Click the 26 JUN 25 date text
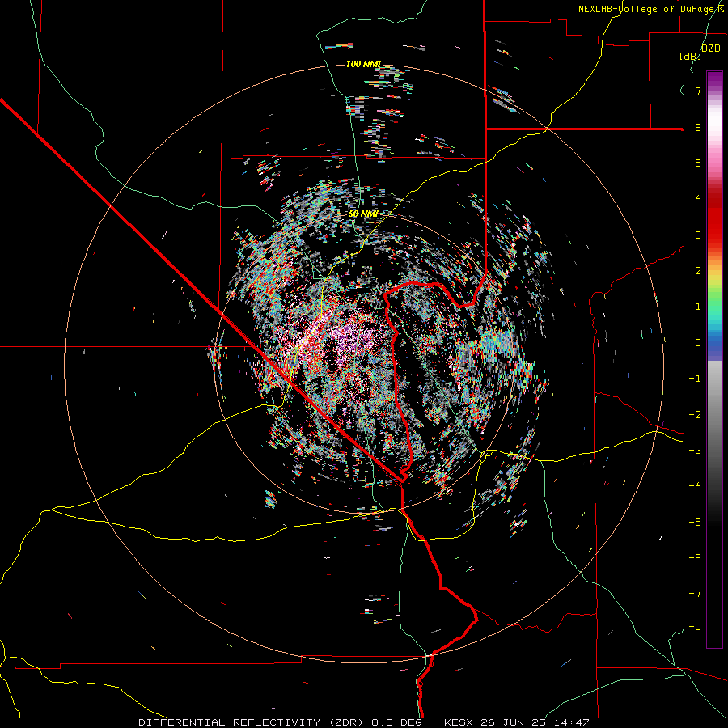 click(x=514, y=722)
